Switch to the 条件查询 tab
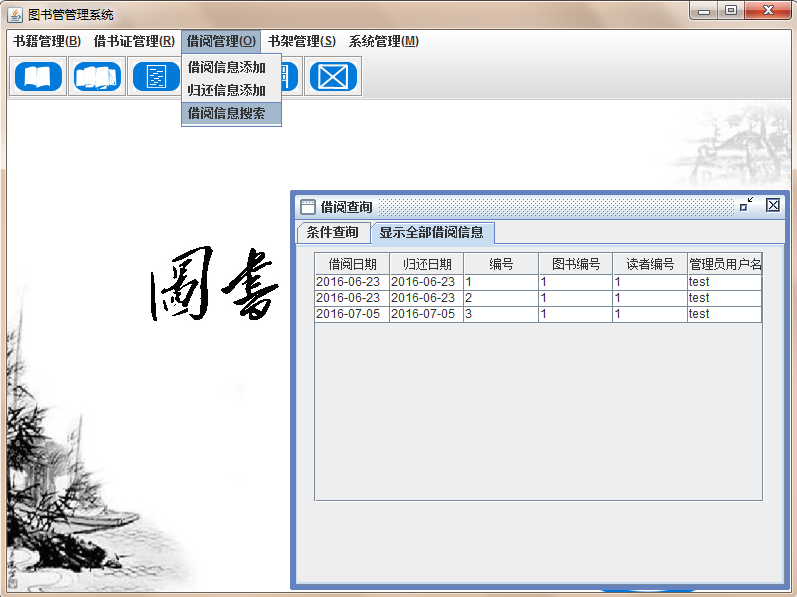Screen dimensions: 797x597 333,232
